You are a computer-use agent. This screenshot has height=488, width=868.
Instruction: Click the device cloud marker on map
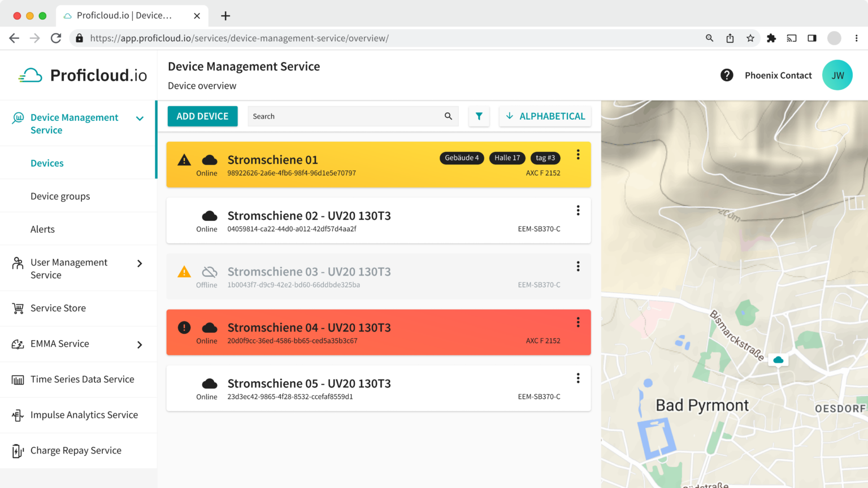(x=778, y=360)
